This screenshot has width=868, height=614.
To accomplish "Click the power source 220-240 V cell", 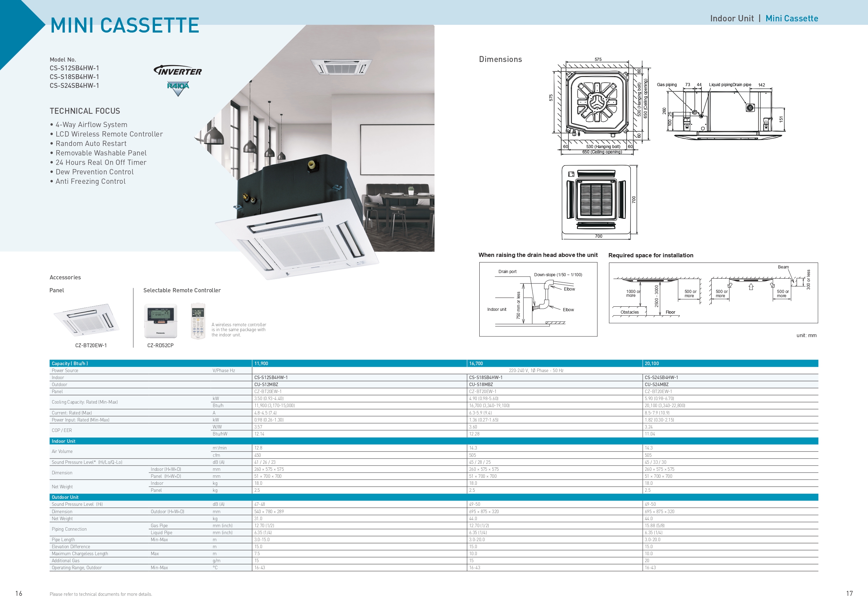I will click(x=536, y=370).
